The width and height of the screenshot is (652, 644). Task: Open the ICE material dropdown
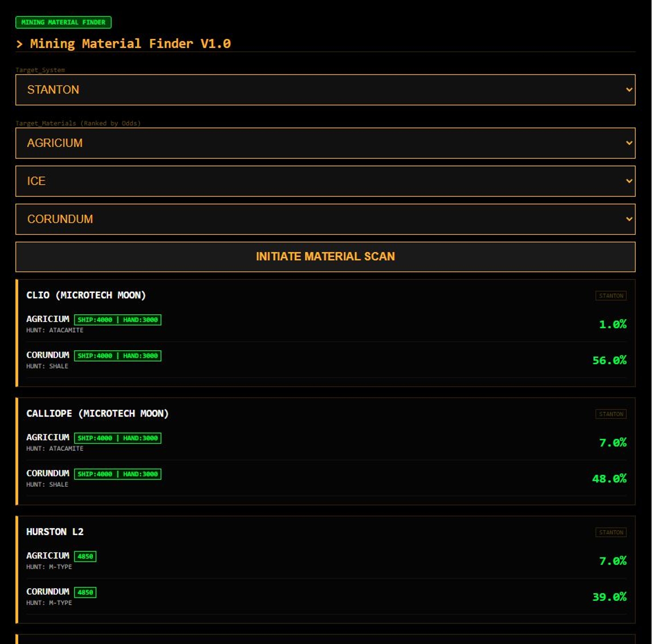325,181
